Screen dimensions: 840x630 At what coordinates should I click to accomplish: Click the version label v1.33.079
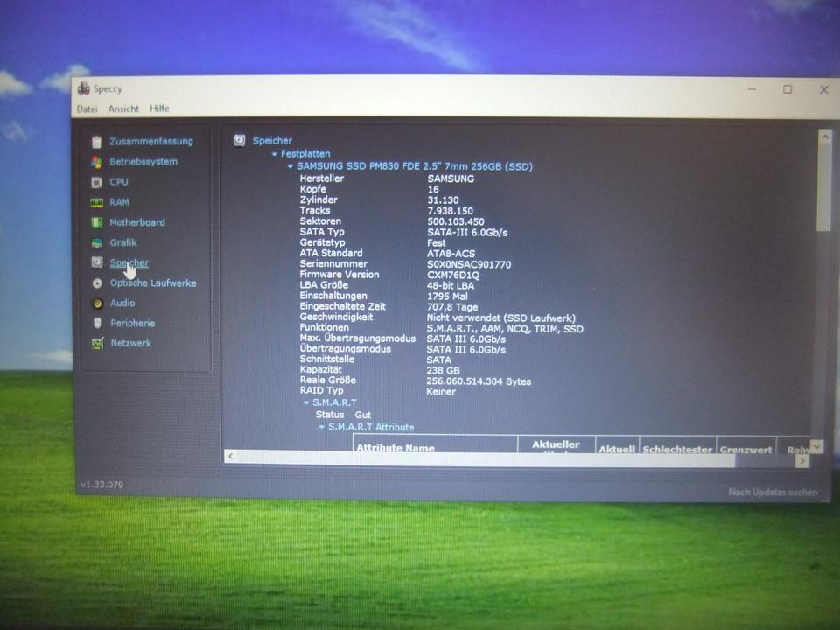coord(101,485)
